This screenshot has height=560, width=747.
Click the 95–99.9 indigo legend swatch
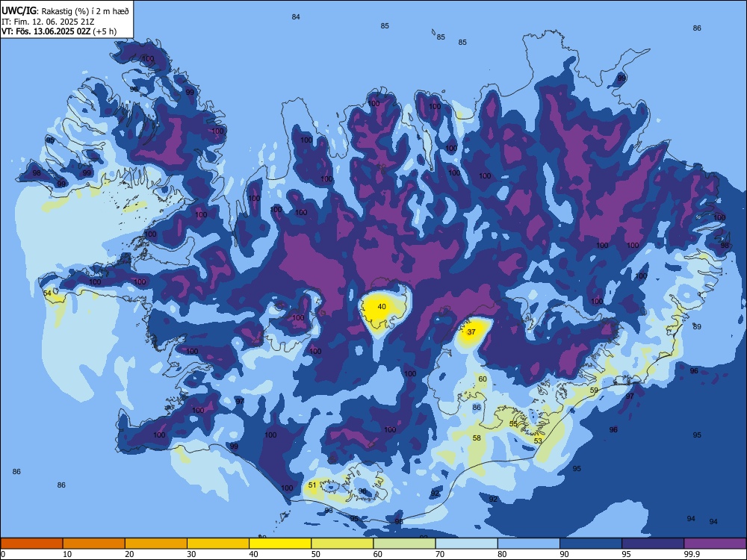coord(653,544)
